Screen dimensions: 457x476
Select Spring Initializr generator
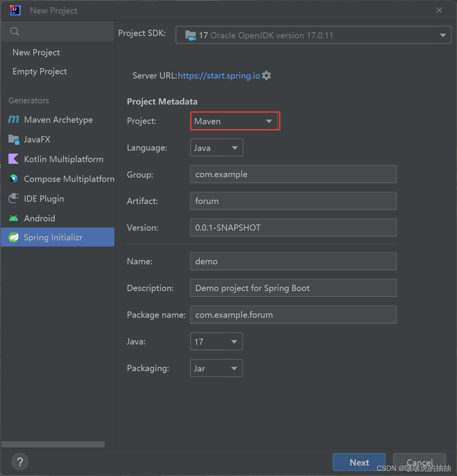click(58, 237)
